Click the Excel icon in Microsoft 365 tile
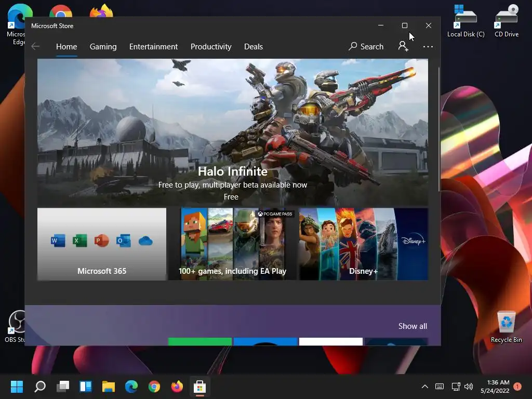 79,241
